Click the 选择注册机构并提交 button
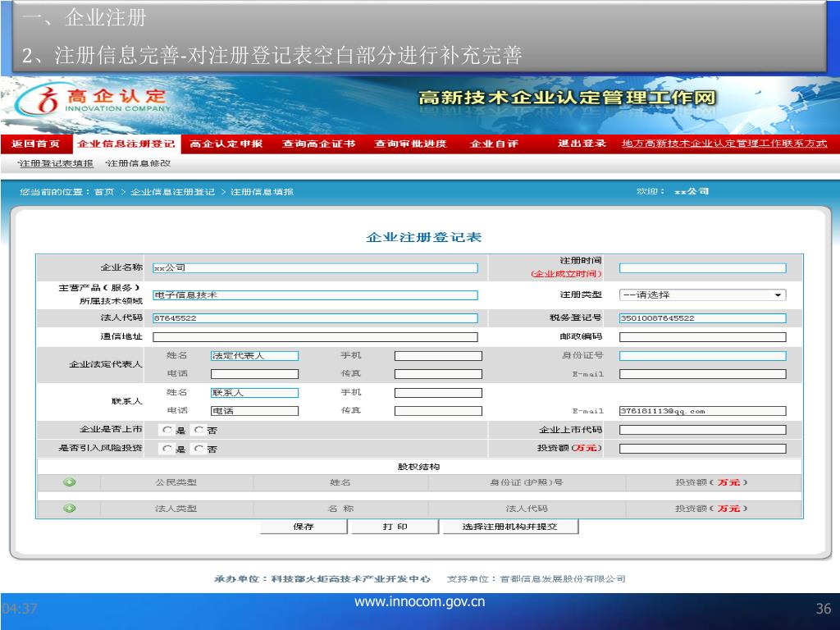840x630 pixels. pos(509,527)
